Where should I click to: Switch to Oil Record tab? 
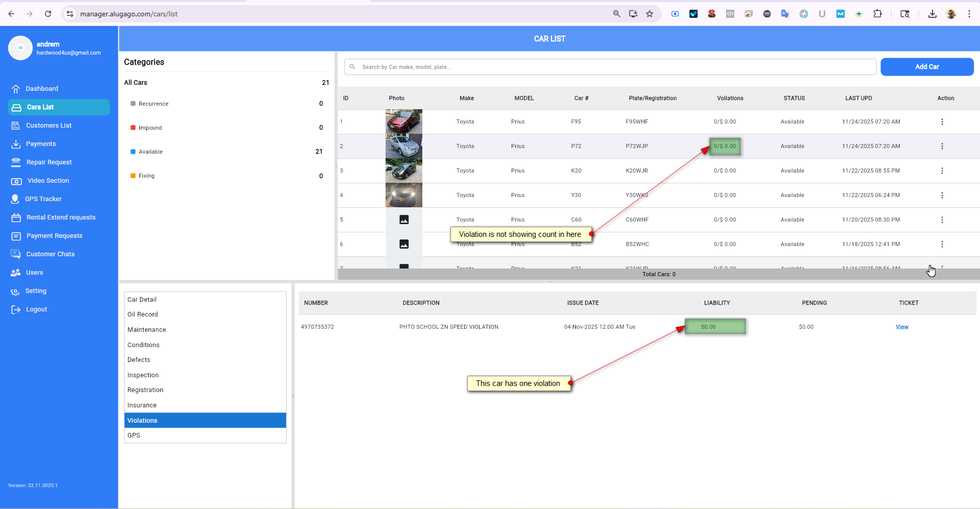pyautogui.click(x=142, y=314)
